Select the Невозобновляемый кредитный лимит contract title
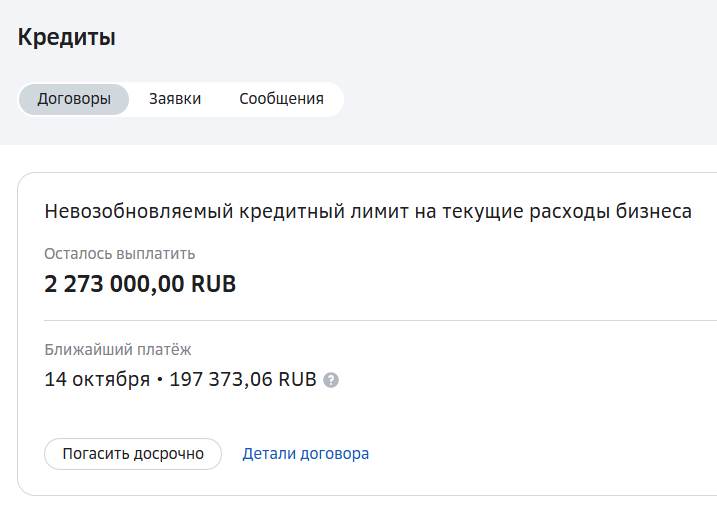The width and height of the screenshot is (717, 522). pyautogui.click(x=368, y=212)
